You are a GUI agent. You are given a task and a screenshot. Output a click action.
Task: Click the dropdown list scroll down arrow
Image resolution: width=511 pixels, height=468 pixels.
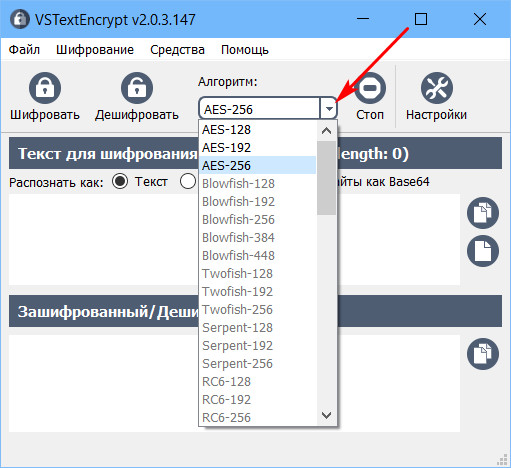click(x=326, y=415)
